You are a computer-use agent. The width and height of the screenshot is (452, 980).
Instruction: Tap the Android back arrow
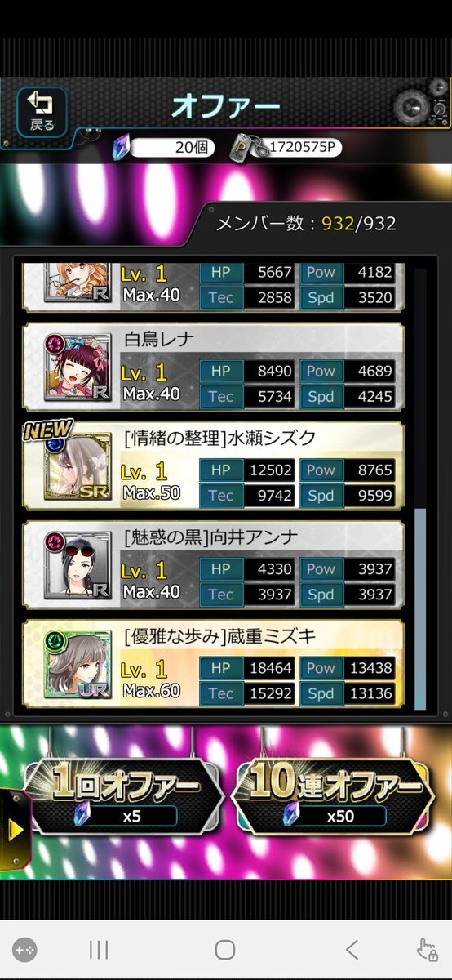[352, 949]
